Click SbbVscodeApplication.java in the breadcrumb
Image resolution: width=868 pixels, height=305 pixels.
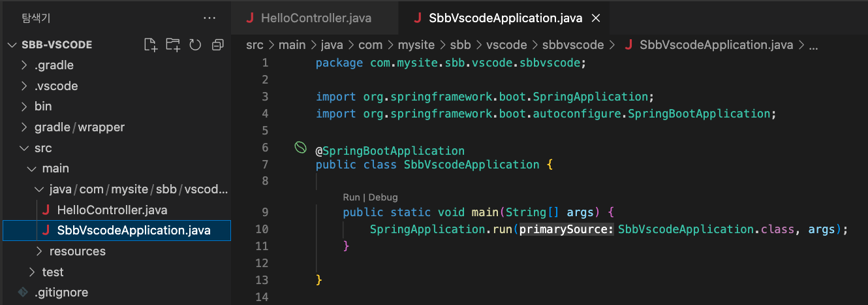click(717, 45)
